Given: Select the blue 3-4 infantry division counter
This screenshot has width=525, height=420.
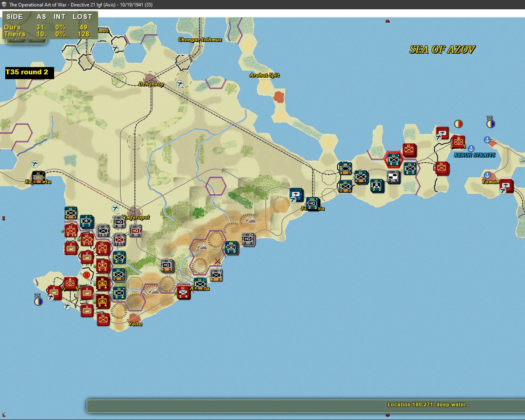Looking at the screenshot, I should click(x=119, y=293).
